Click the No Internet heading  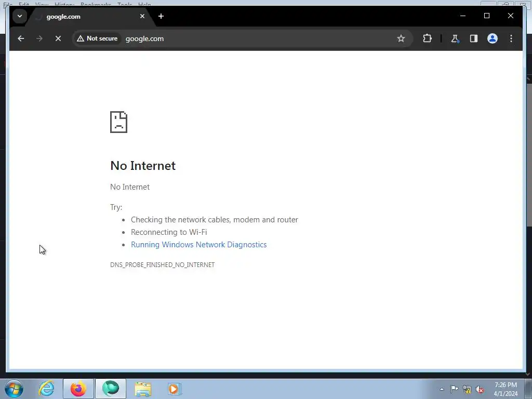[143, 166]
